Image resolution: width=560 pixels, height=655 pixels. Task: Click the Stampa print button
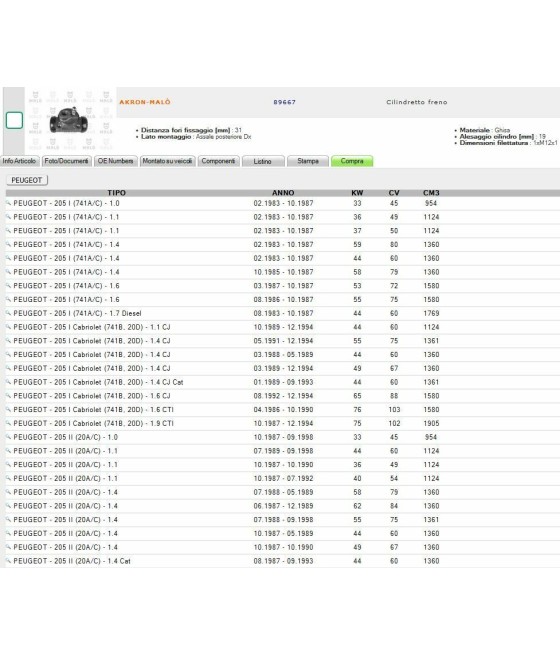point(308,161)
